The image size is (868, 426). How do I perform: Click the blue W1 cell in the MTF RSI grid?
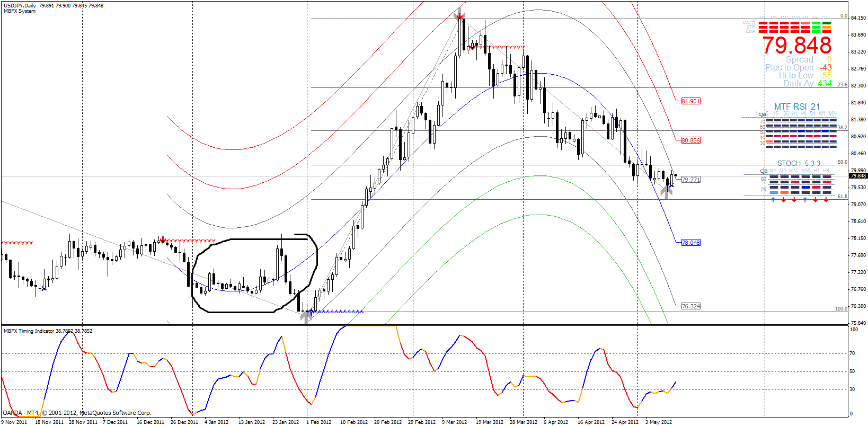(825, 131)
